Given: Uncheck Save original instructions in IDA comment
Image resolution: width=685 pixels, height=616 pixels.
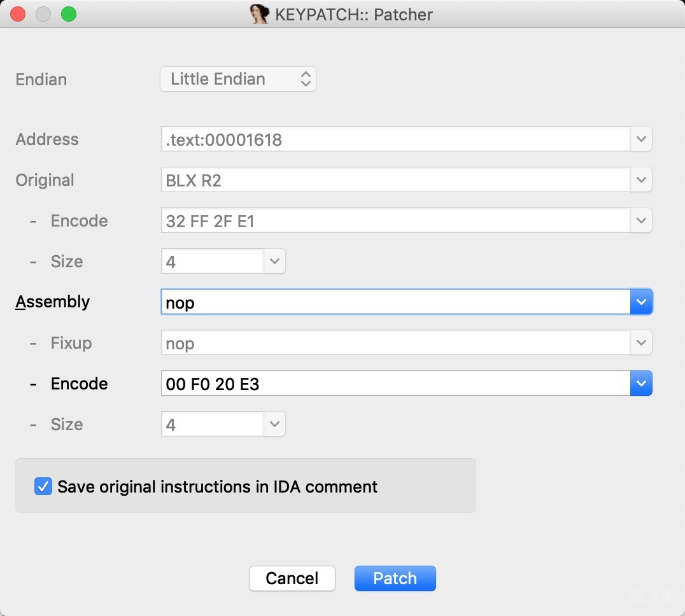Looking at the screenshot, I should (x=43, y=487).
